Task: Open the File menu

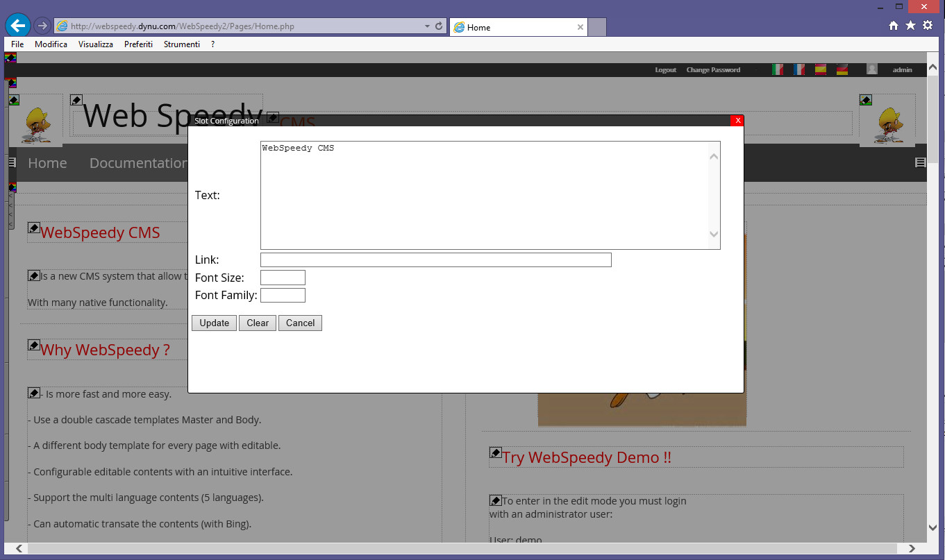Action: coord(17,44)
